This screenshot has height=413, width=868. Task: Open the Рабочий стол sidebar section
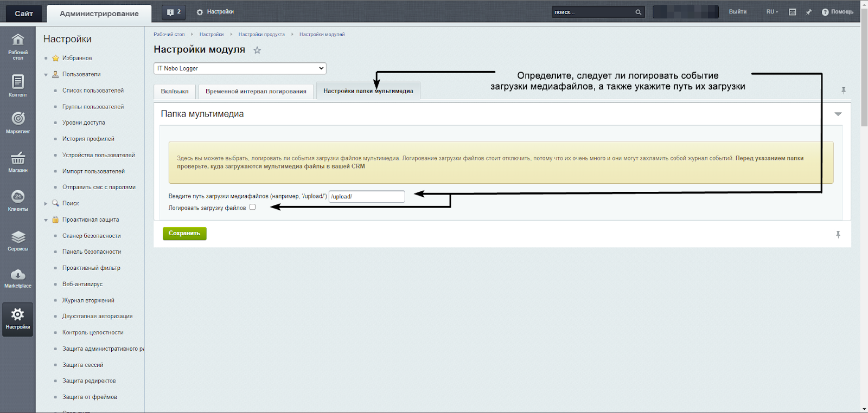click(x=18, y=47)
